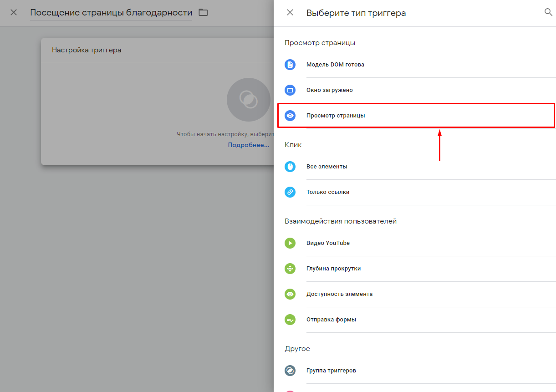Click the trigger group icon
The image size is (556, 392).
[x=290, y=371]
